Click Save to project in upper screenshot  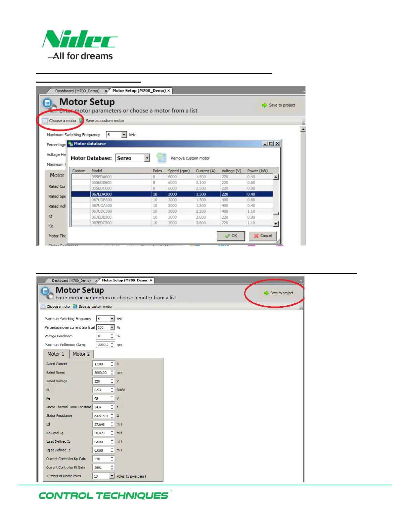click(x=278, y=105)
